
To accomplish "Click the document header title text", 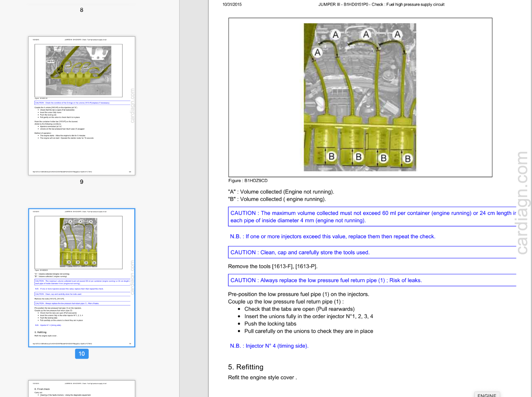I will (381, 5).
